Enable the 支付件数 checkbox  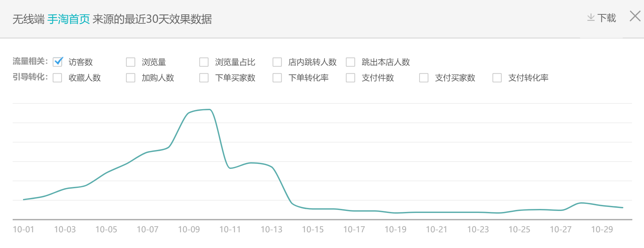pyautogui.click(x=350, y=78)
